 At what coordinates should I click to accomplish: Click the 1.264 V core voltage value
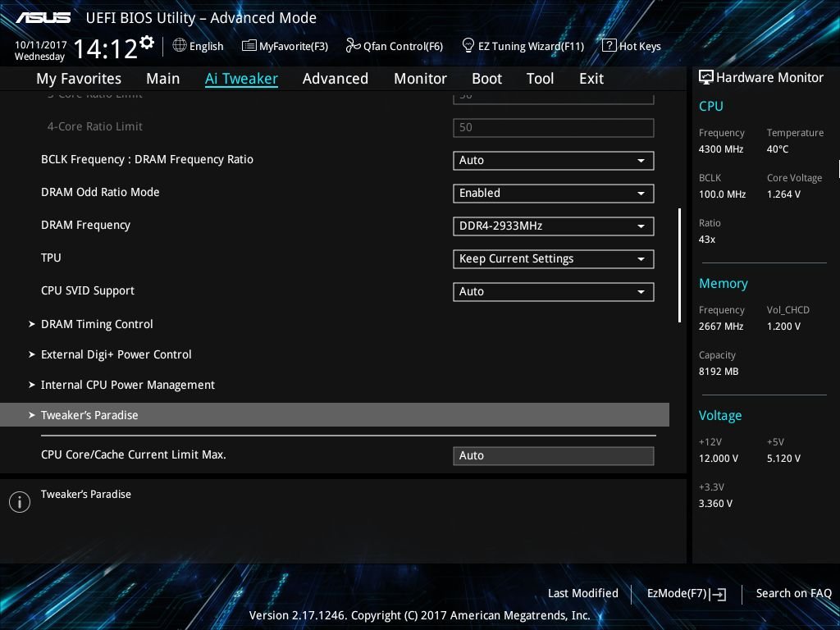[783, 194]
